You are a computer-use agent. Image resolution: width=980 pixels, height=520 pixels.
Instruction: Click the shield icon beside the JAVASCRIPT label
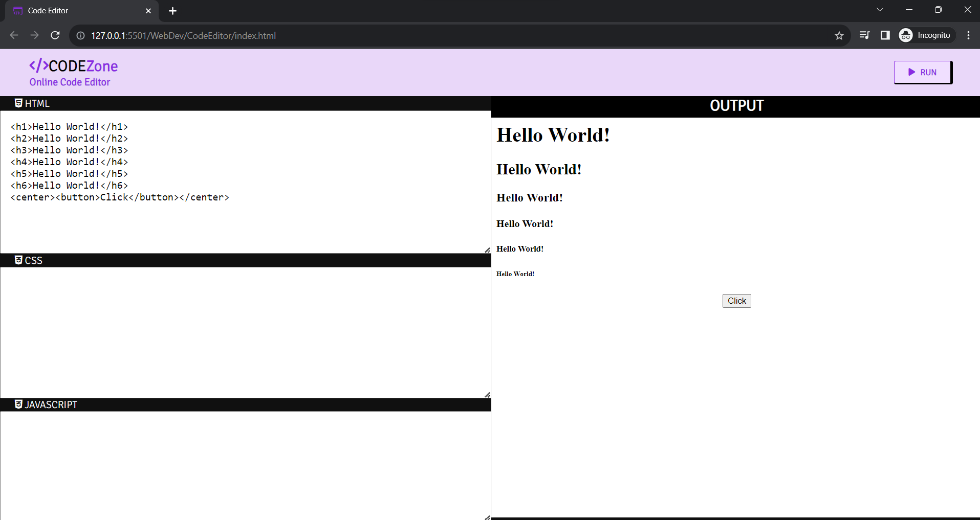(x=18, y=404)
